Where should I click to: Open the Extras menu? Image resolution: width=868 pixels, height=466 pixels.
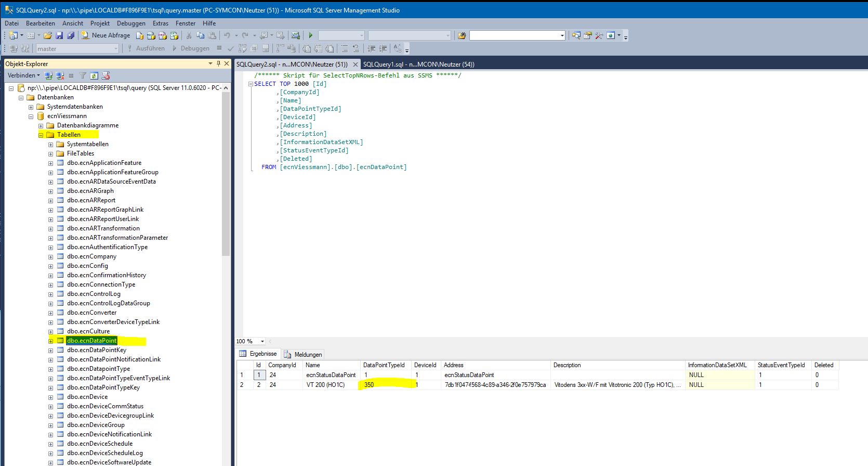coord(161,23)
